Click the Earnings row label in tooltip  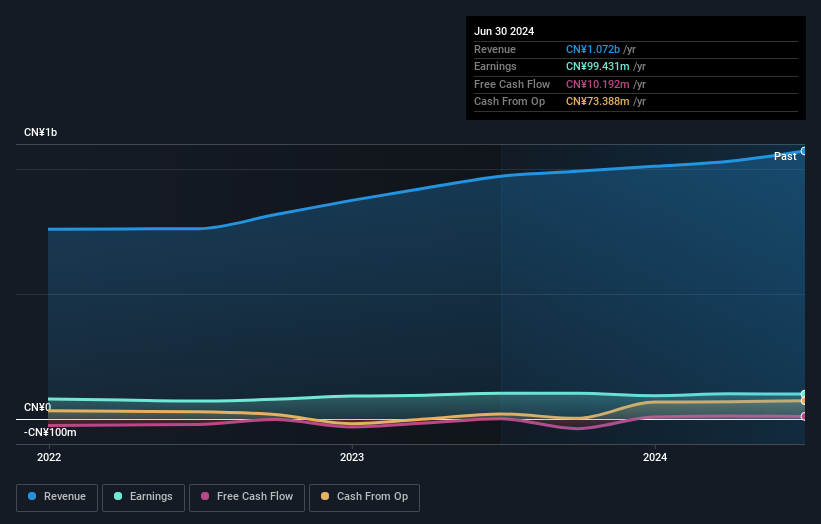pyautogui.click(x=495, y=66)
